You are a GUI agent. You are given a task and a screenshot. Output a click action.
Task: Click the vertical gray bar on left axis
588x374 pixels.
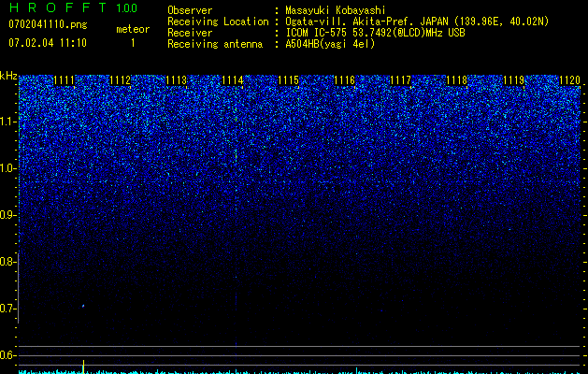[18, 288]
